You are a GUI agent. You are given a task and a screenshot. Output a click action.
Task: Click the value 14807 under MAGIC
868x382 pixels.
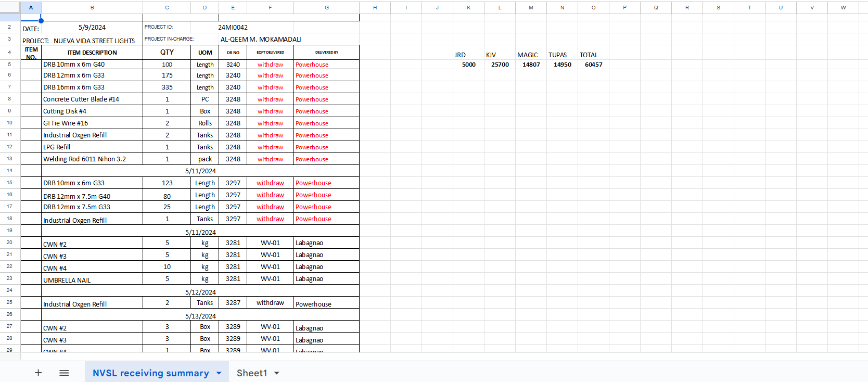(531, 65)
